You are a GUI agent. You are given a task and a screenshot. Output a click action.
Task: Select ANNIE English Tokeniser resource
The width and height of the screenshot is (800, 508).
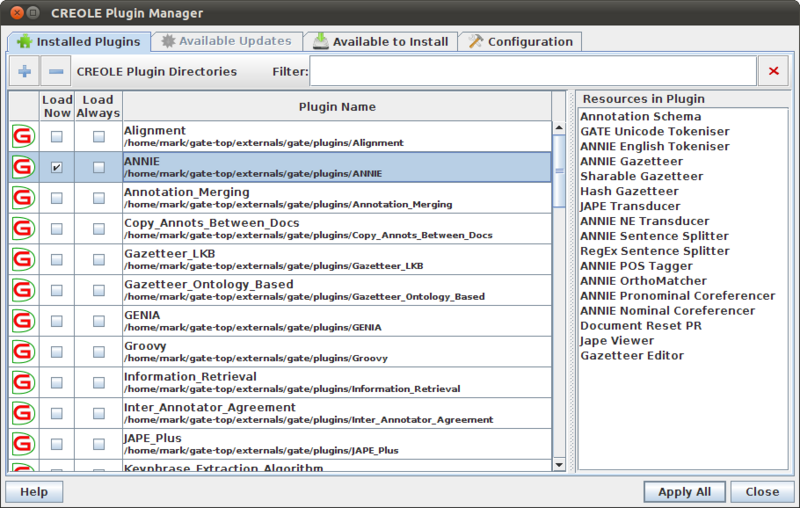click(x=655, y=146)
